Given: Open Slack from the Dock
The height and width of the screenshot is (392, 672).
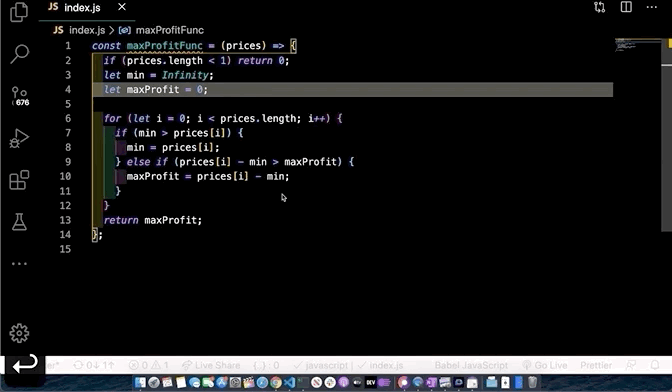Looking at the screenshot, I should pos(330,383).
